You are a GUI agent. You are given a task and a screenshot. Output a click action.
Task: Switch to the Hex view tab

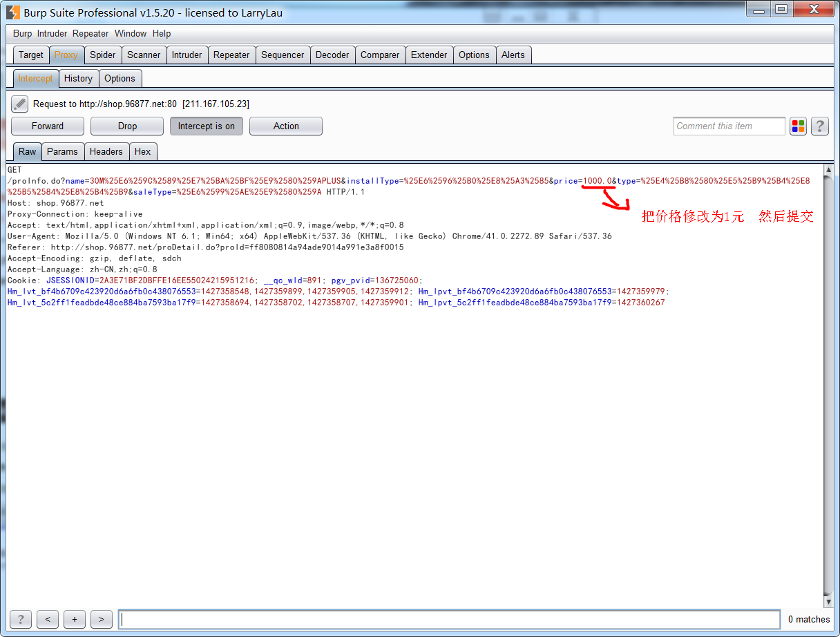tap(143, 152)
